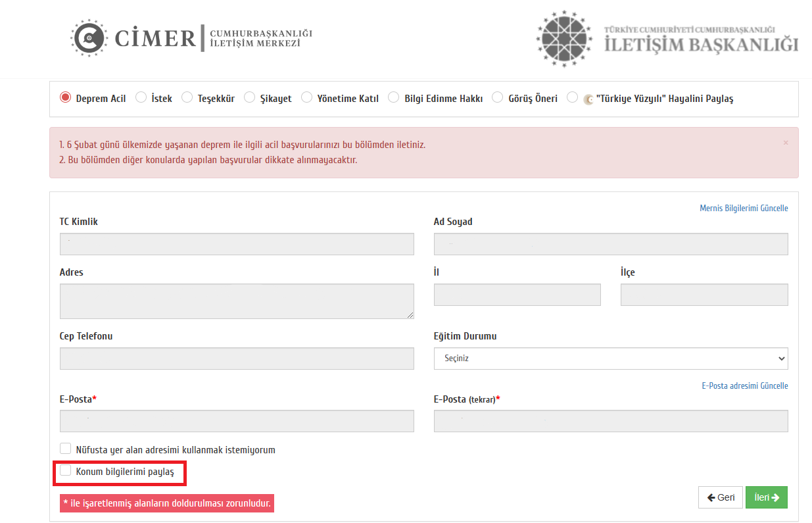Check "Nüfusta yer alan adresimi kullanmak istemiyorum"
This screenshot has height=523, width=812.
(65, 449)
